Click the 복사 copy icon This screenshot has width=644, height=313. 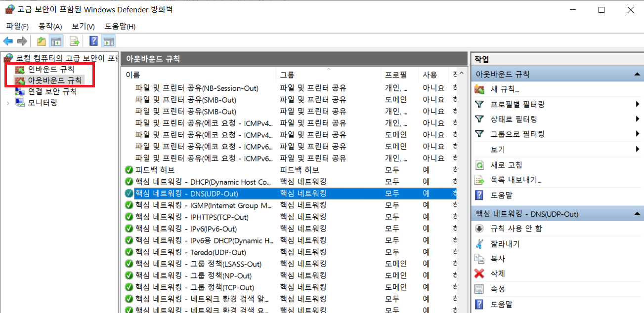pyautogui.click(x=479, y=259)
